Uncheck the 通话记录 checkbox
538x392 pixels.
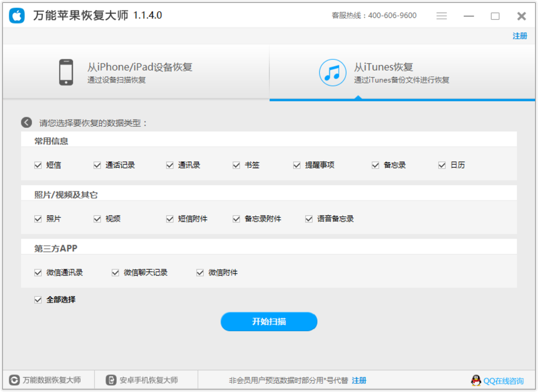point(97,165)
